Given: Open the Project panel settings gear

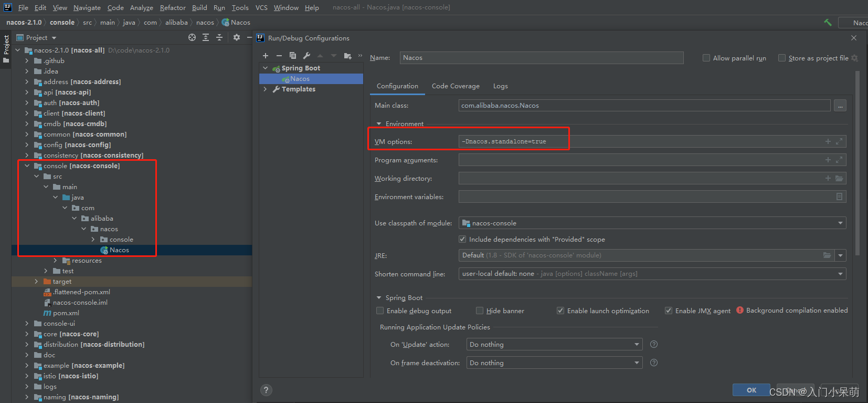Looking at the screenshot, I should click(x=237, y=37).
